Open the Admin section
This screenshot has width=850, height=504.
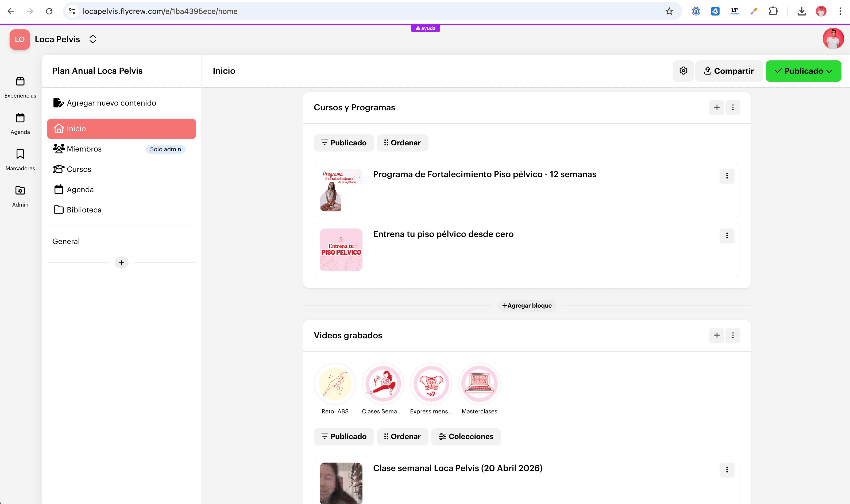click(20, 196)
